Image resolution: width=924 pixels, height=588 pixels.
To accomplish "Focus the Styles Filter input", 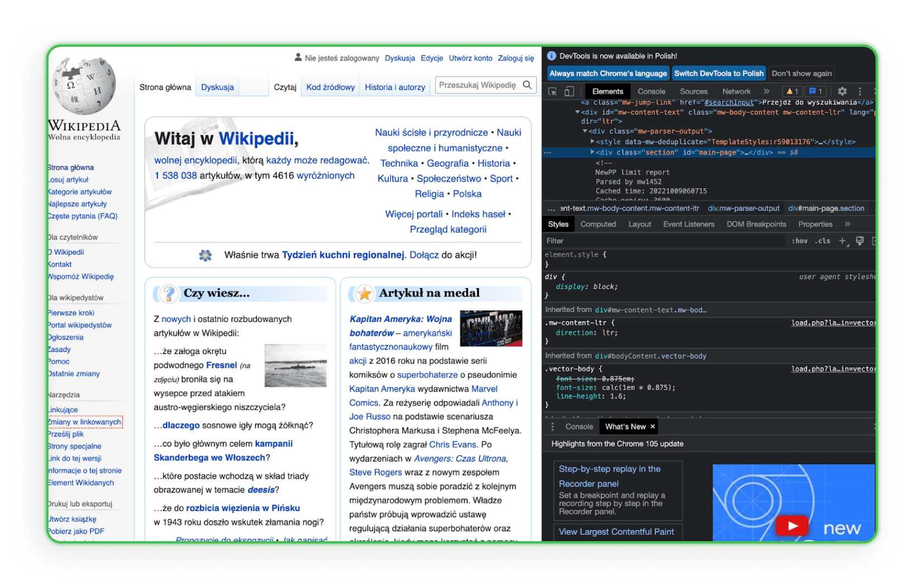I will tap(664, 241).
